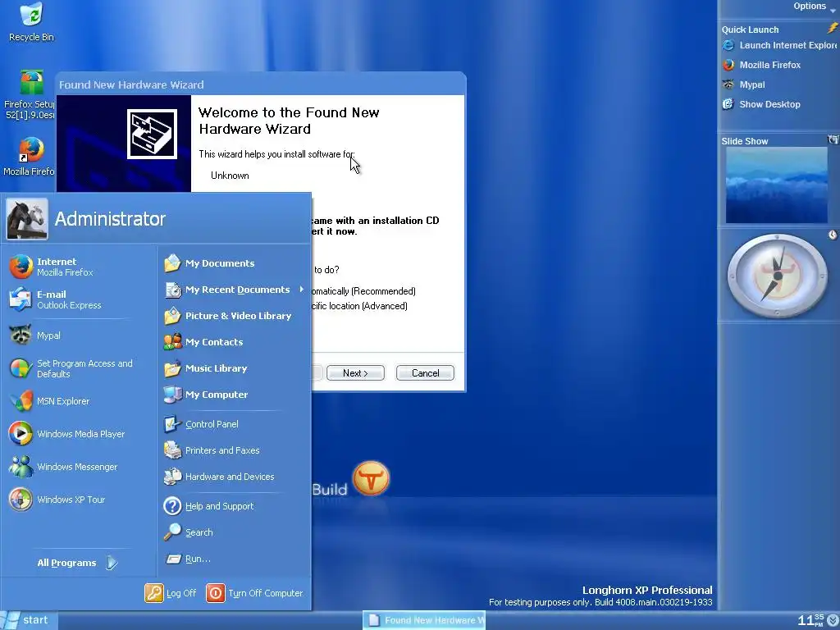The image size is (840, 630).
Task: Click the sidebar analog clock
Action: 778,276
